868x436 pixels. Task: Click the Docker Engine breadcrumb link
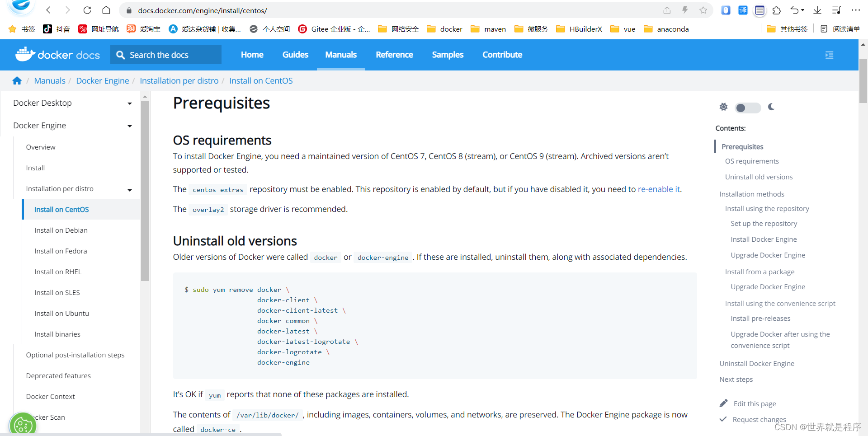pos(103,80)
